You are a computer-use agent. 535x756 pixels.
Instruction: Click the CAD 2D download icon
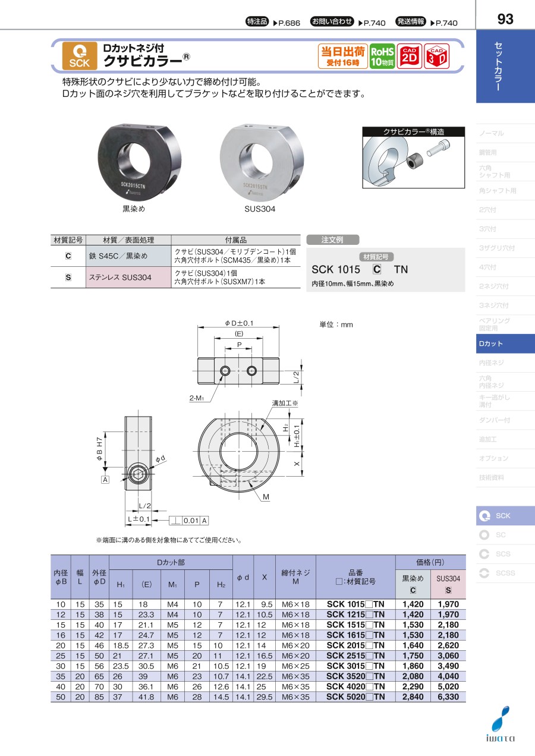tap(409, 56)
